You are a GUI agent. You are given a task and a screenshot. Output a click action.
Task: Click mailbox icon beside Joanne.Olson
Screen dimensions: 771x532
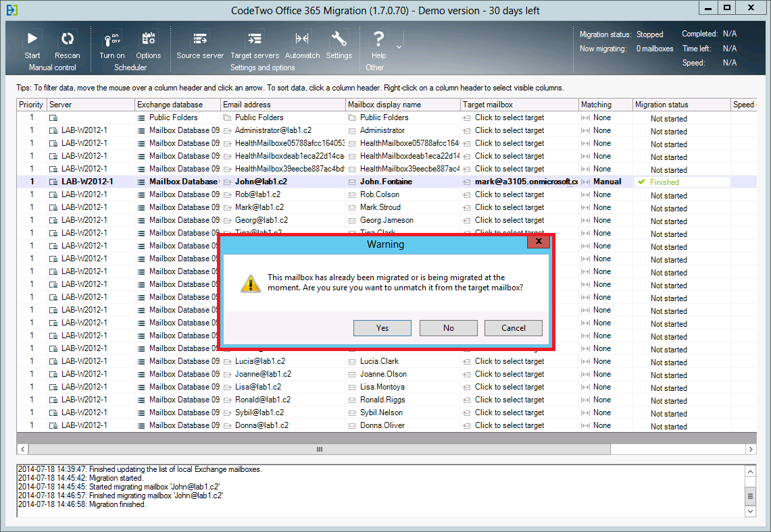pyautogui.click(x=352, y=374)
